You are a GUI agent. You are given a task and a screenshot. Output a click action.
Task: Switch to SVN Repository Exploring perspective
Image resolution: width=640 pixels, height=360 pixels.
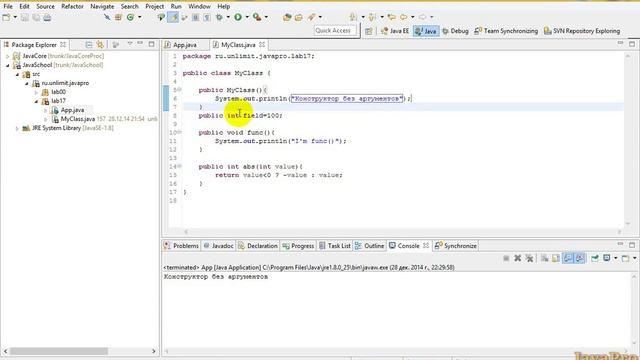[x=582, y=31]
